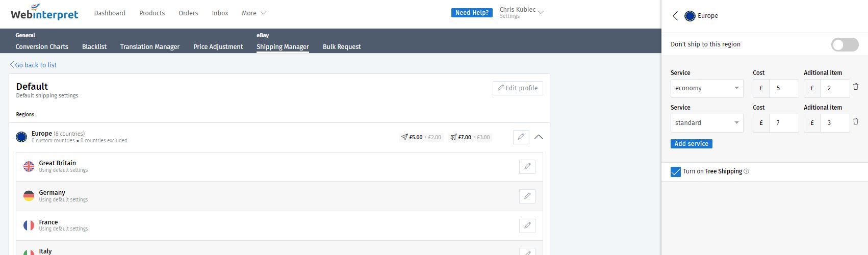Screen dimensions: 868x255
Task: Select the Great Britain country name
Action: pyautogui.click(x=58, y=163)
